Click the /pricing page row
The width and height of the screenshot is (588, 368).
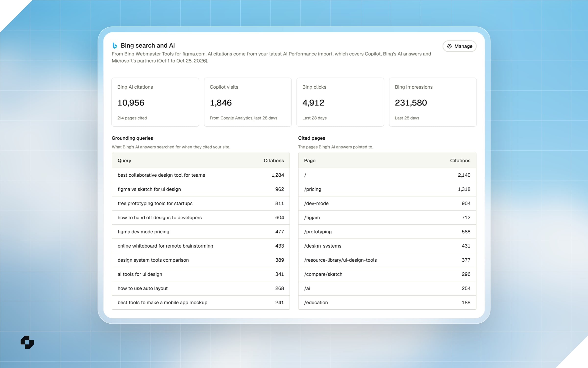387,189
